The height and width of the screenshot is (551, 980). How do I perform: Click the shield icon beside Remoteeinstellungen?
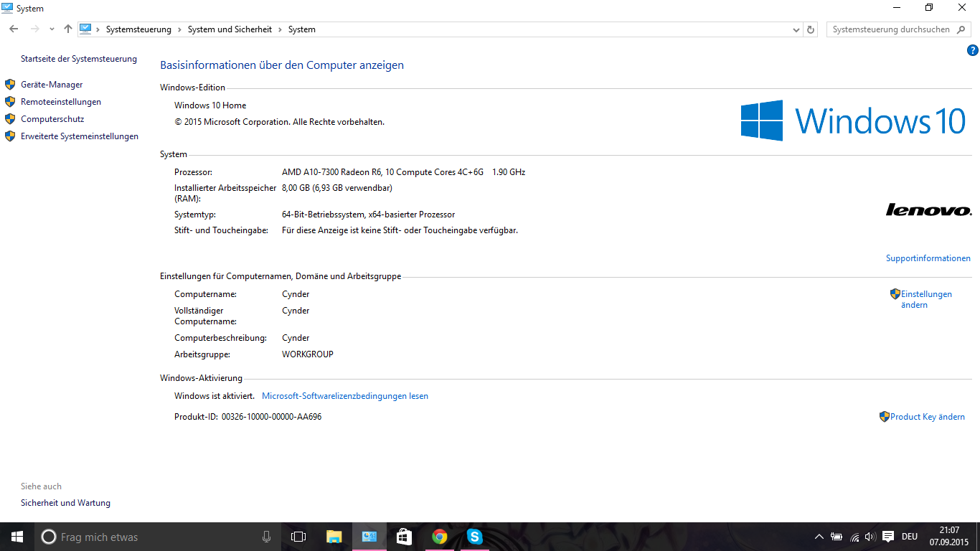pyautogui.click(x=10, y=101)
